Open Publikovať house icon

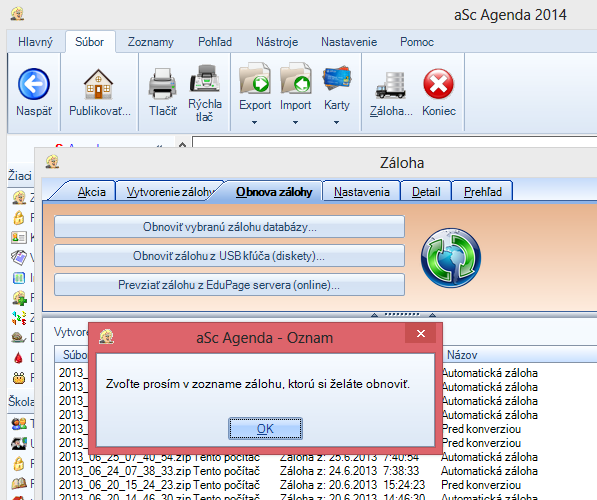[98, 84]
